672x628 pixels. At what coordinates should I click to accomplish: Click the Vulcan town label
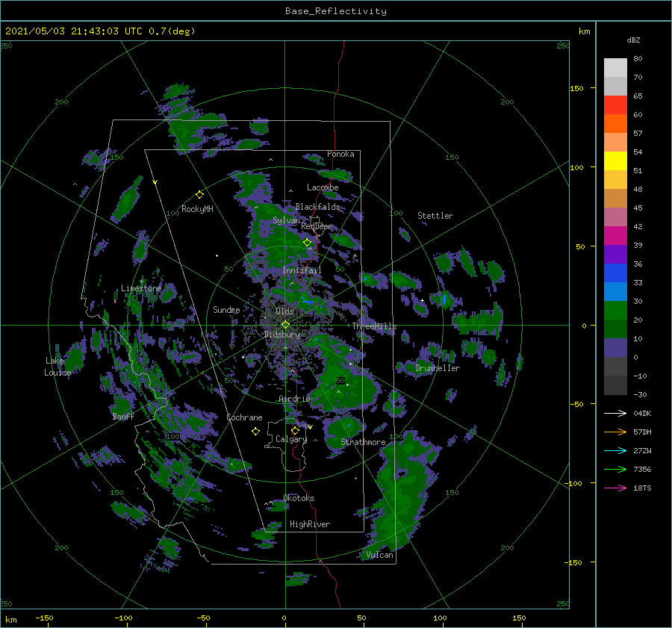pyautogui.click(x=380, y=555)
